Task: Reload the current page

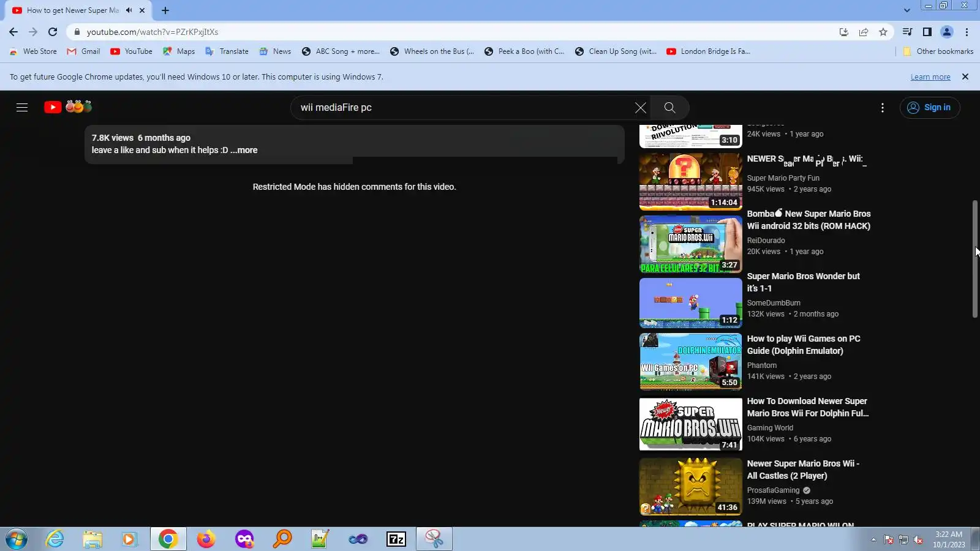Action: tap(53, 32)
